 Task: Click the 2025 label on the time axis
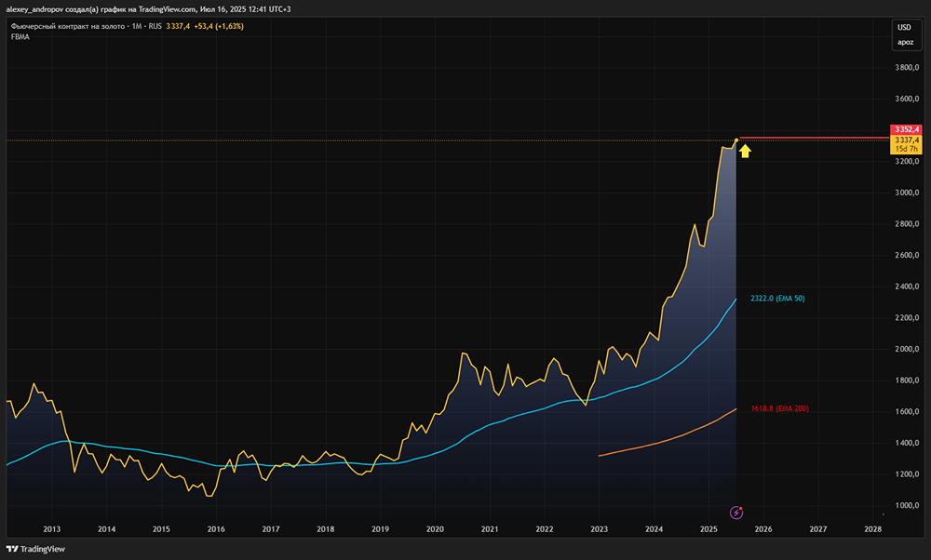pyautogui.click(x=708, y=528)
